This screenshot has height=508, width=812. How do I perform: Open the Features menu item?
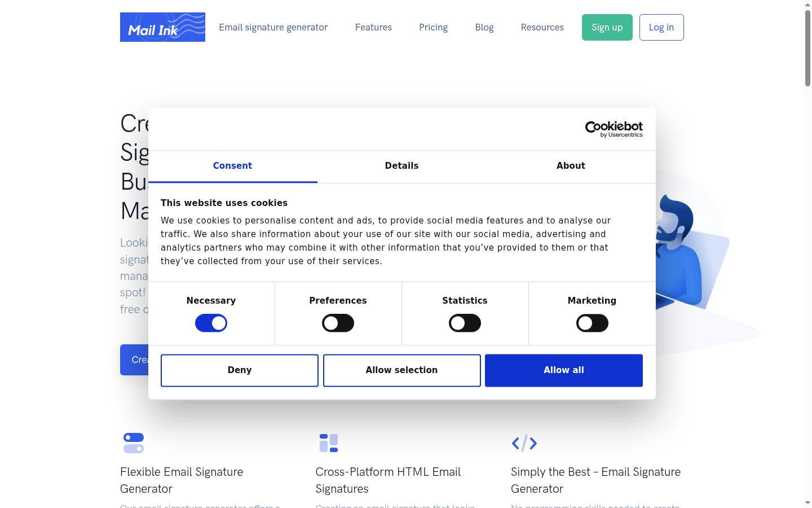373,27
